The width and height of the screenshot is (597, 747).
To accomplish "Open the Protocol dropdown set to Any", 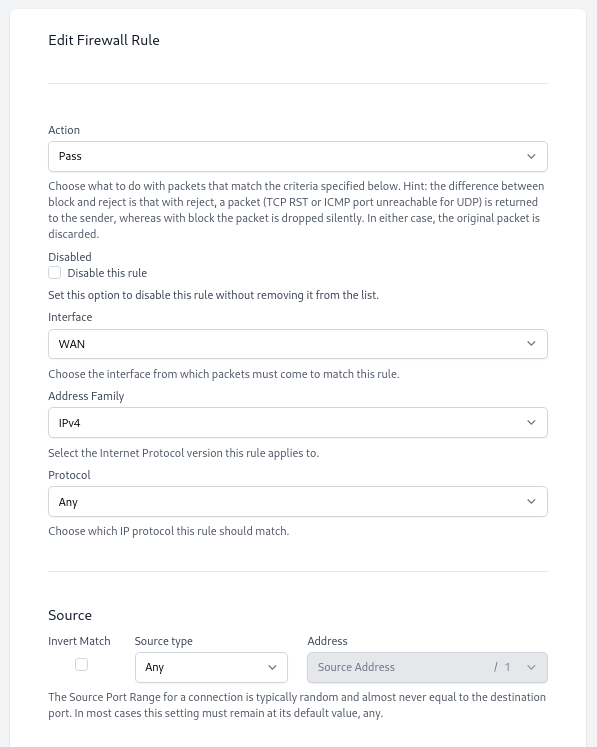I will (298, 502).
